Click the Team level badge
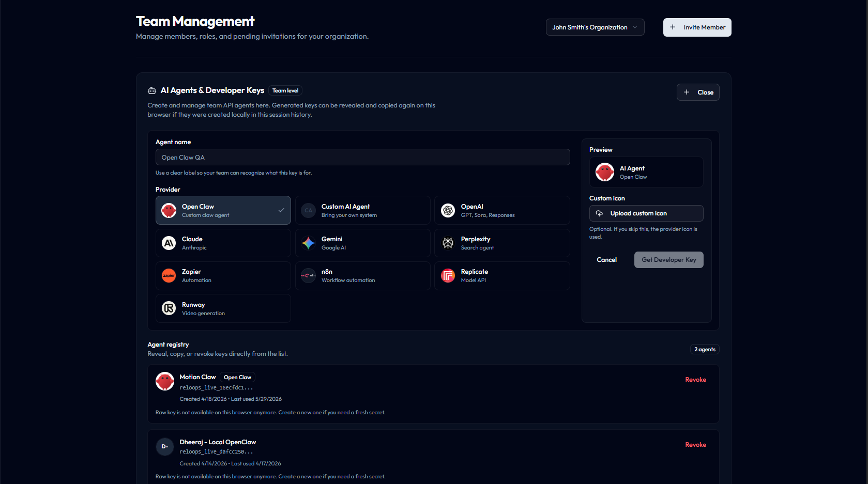Viewport: 868px width, 484px height. click(x=285, y=90)
